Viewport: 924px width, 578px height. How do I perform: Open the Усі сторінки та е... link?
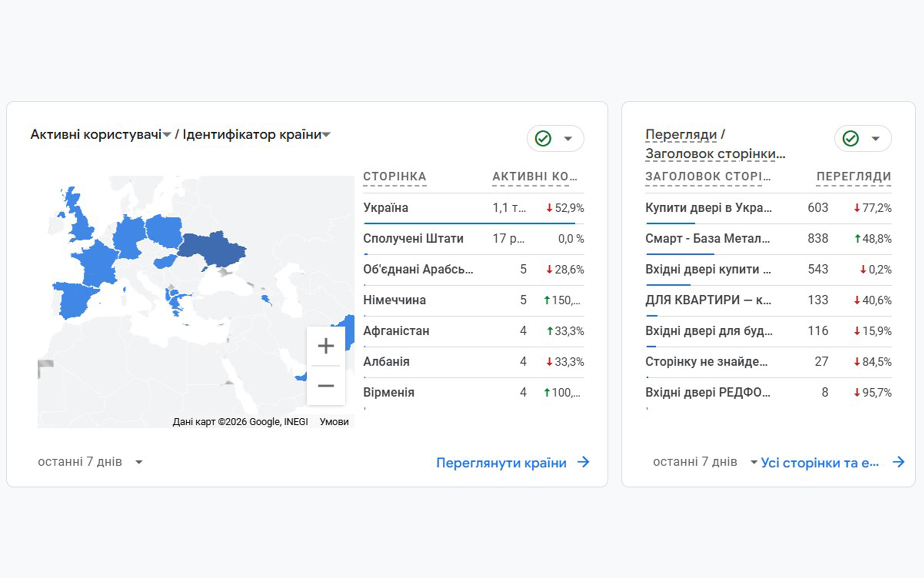point(820,463)
